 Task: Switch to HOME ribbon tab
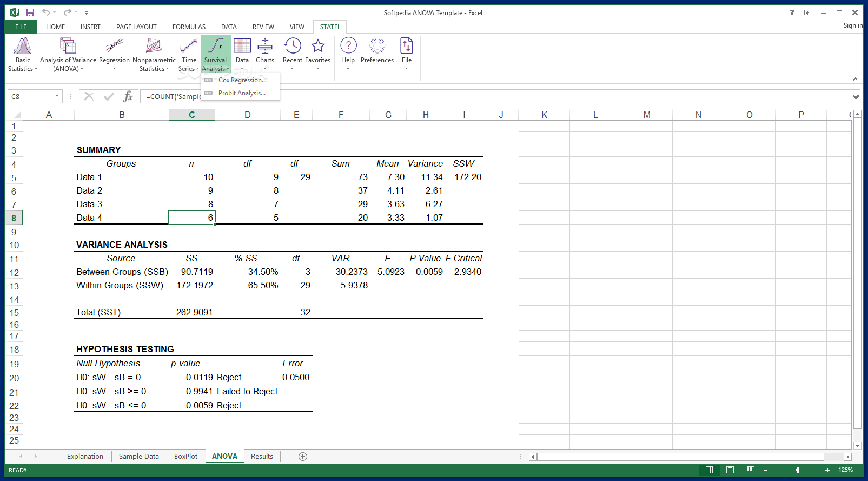(55, 27)
